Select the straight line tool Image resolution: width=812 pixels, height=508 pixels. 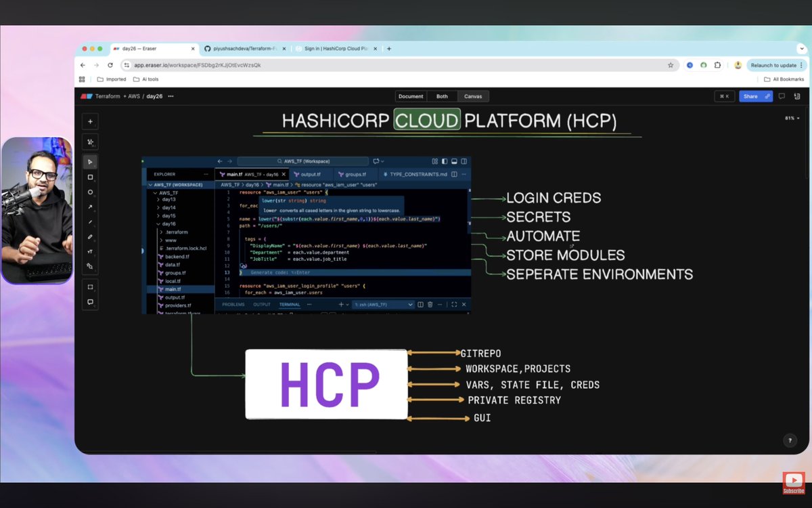click(x=91, y=221)
